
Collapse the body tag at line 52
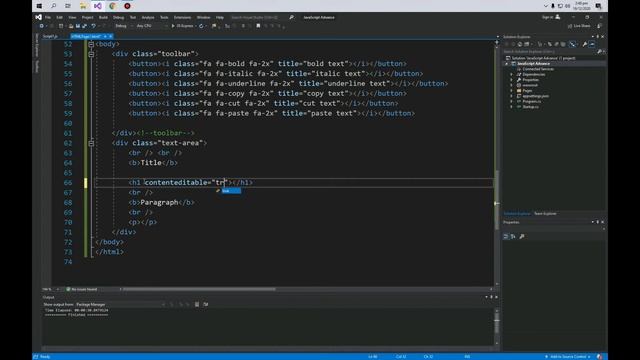[91, 44]
